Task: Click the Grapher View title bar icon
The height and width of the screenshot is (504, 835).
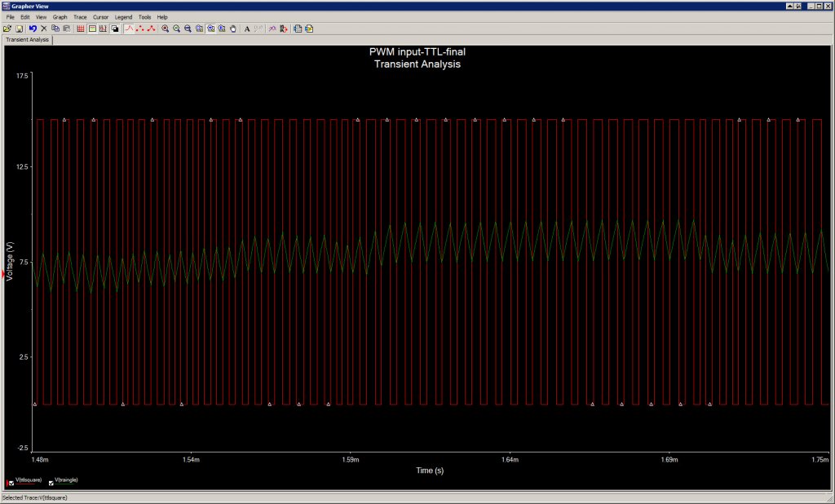Action: click(x=6, y=6)
